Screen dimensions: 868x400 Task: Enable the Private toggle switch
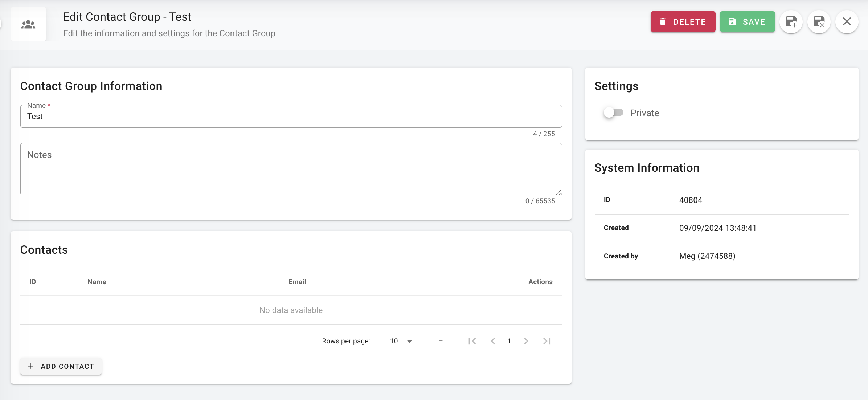613,113
